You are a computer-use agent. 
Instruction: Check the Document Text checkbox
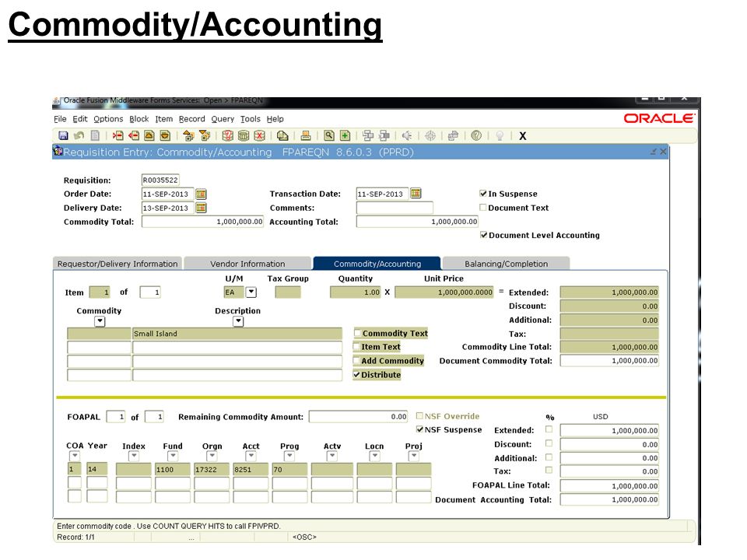click(x=483, y=208)
